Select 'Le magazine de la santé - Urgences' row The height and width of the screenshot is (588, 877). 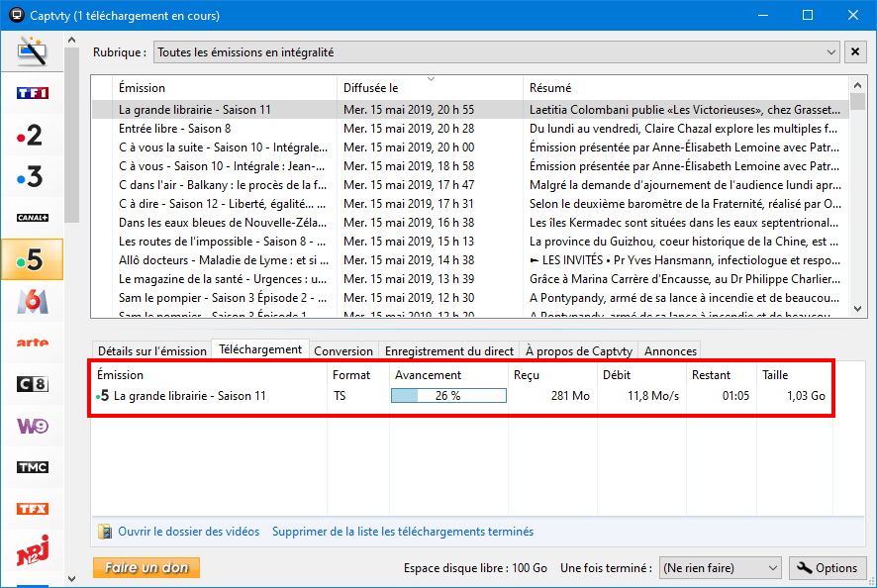coord(470,278)
